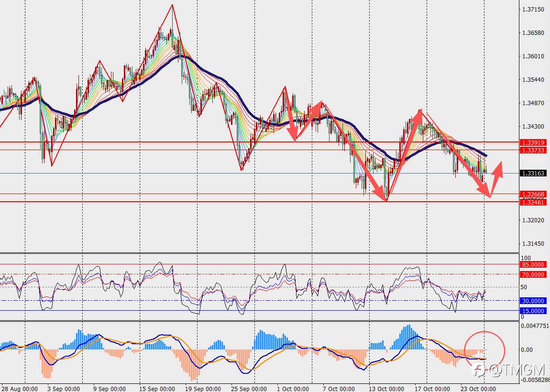Click the 25 Sep 00:00 date label
The width and height of the screenshot is (550, 392).
(249, 389)
